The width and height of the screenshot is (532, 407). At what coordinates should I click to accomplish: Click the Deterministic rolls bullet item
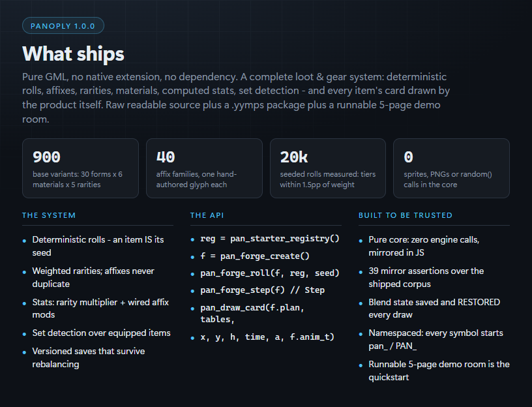(x=98, y=246)
